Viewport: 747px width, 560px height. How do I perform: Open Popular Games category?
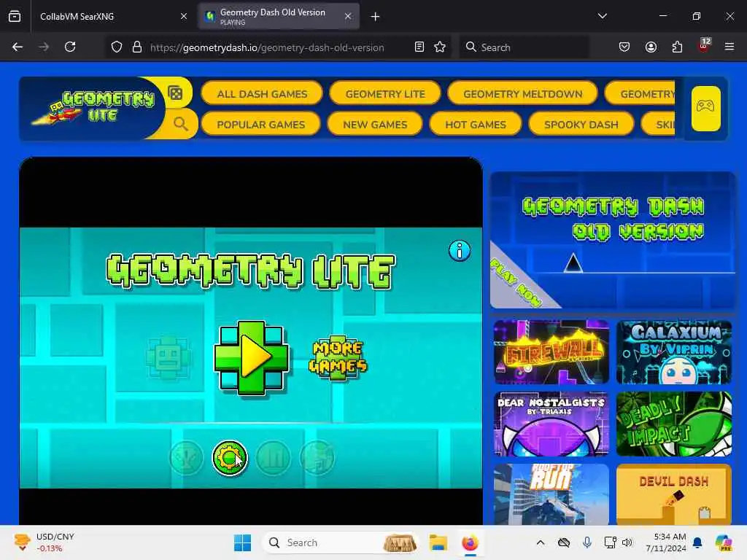260,124
